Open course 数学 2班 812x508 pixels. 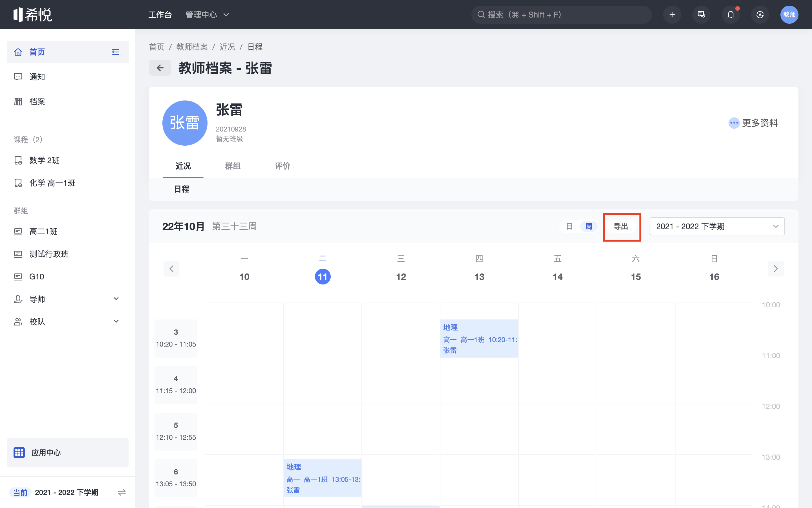coord(68,160)
